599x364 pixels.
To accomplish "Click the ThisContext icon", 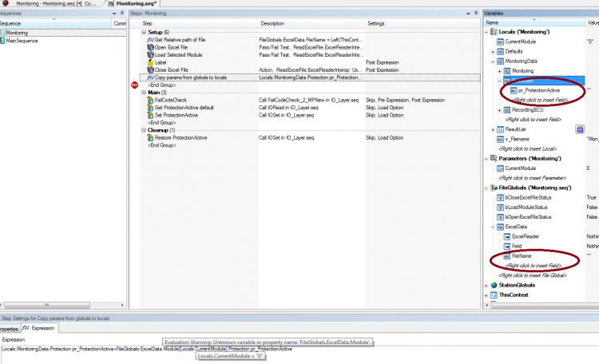I will pyautogui.click(x=494, y=295).
